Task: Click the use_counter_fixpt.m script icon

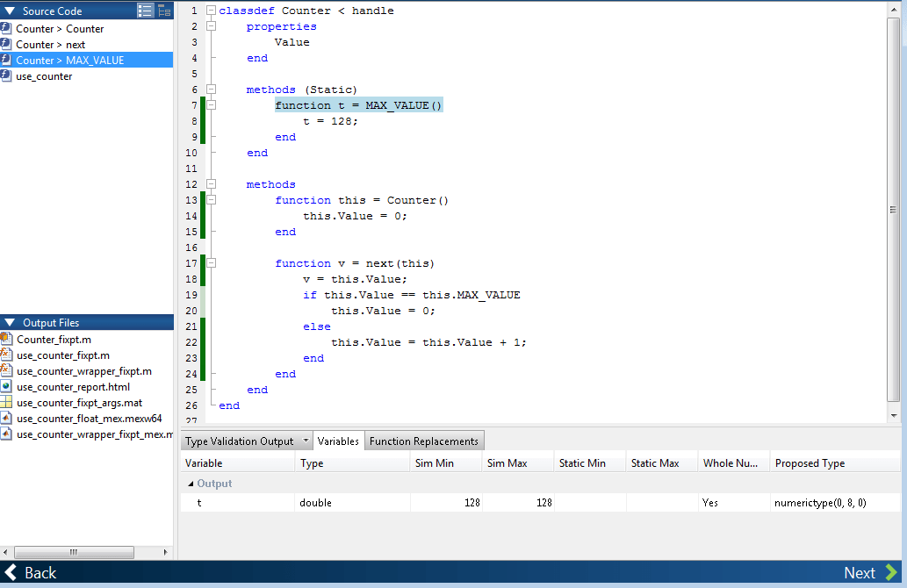Action: 7,355
